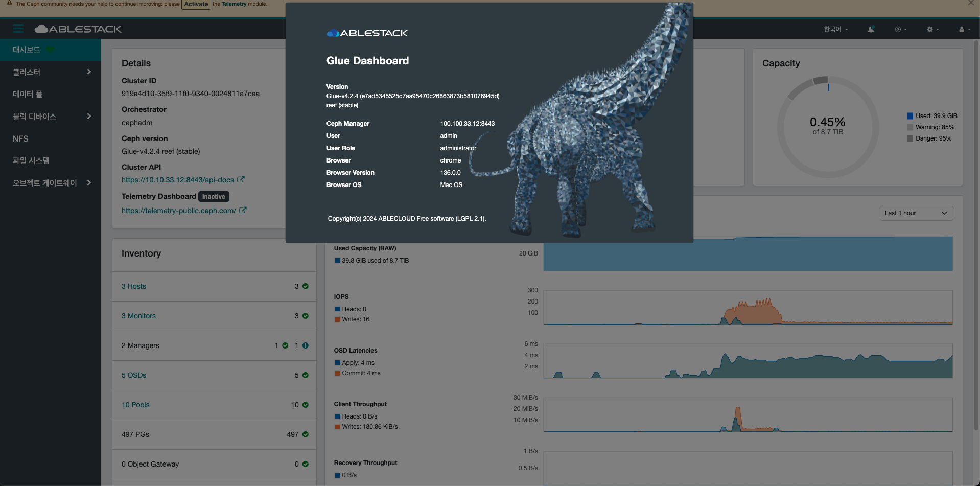Image resolution: width=980 pixels, height=486 pixels.
Task: Open the telemetry-public.ceph.com link
Action: 179,211
